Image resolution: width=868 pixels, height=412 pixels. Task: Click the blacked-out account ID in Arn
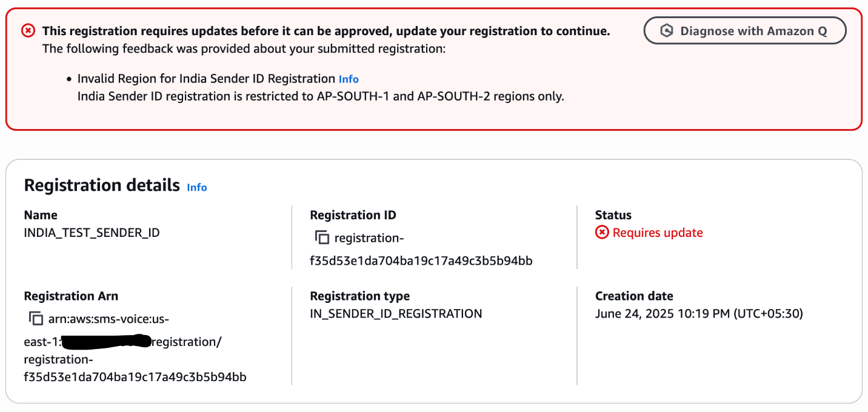pos(106,342)
